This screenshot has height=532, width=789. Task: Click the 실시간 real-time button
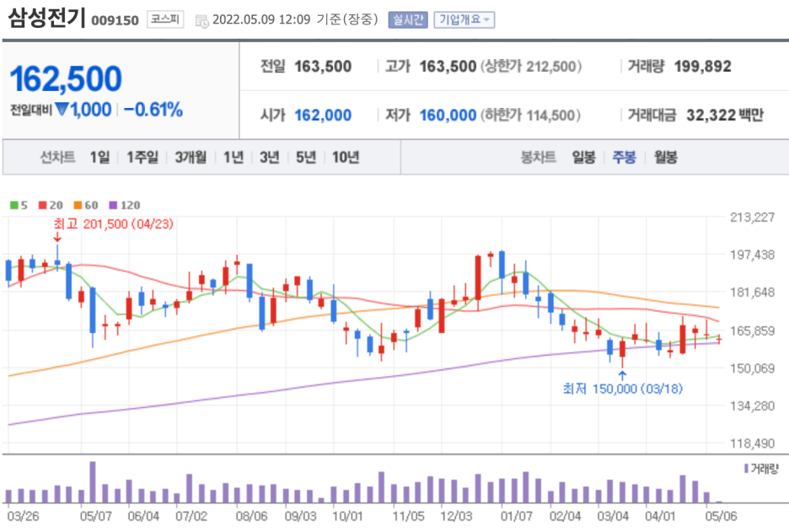pos(408,20)
